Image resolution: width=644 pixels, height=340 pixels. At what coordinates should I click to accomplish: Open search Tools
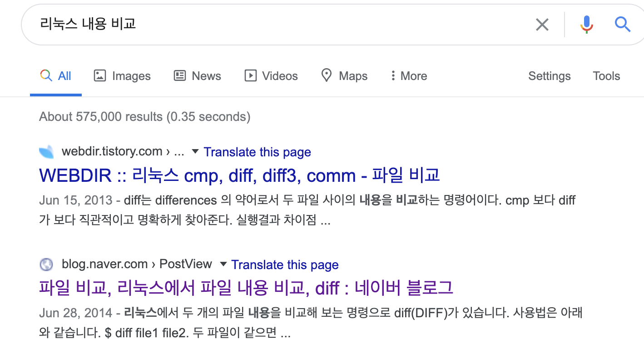[606, 76]
